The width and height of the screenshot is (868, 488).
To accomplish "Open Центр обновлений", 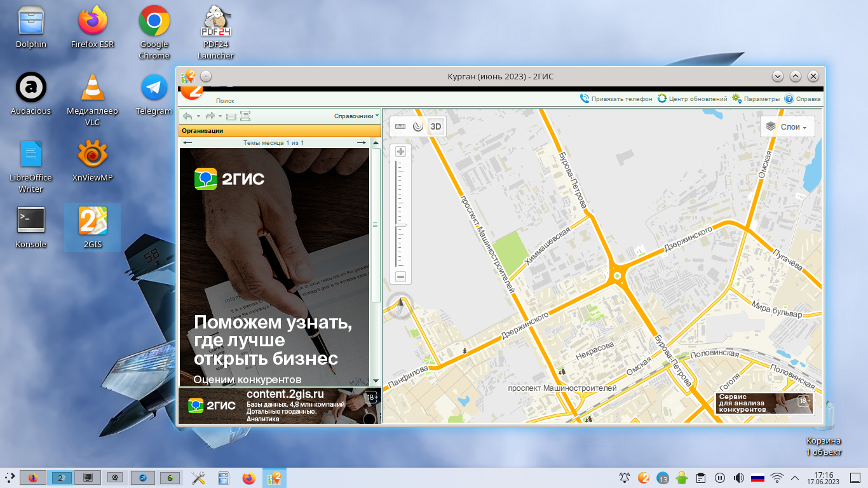I will (693, 99).
